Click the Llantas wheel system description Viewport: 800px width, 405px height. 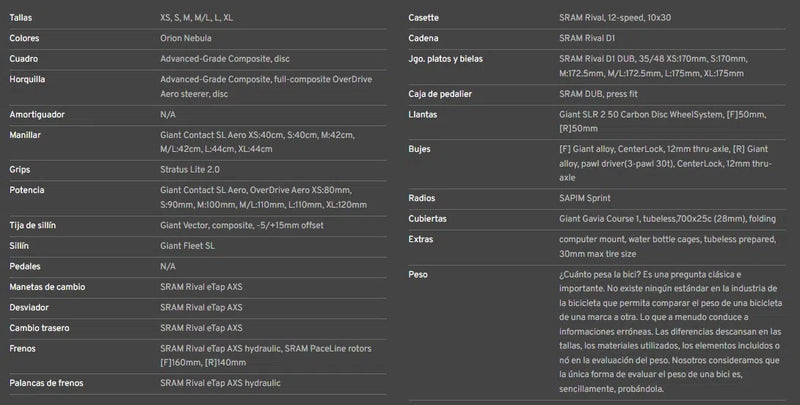click(663, 121)
